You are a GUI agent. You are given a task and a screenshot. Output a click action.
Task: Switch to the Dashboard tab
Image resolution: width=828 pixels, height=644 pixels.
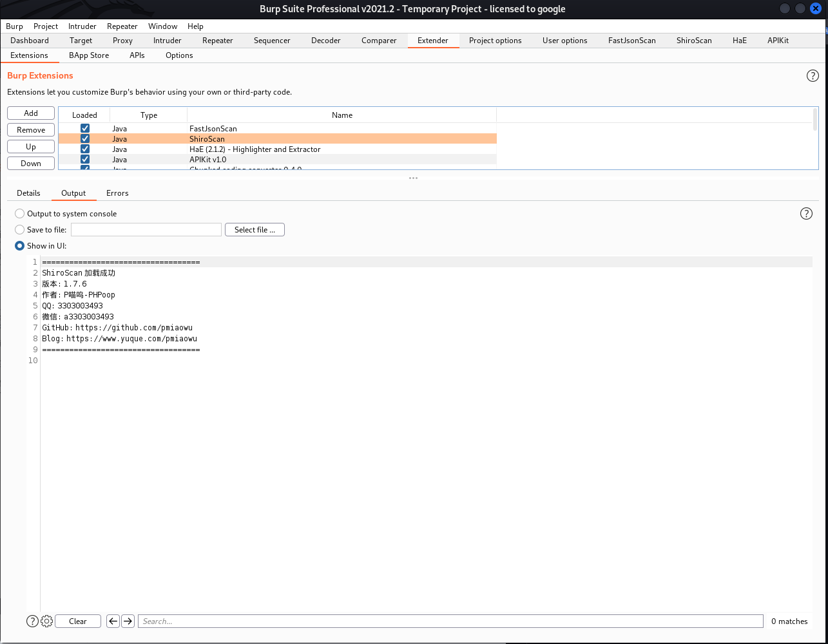click(30, 40)
